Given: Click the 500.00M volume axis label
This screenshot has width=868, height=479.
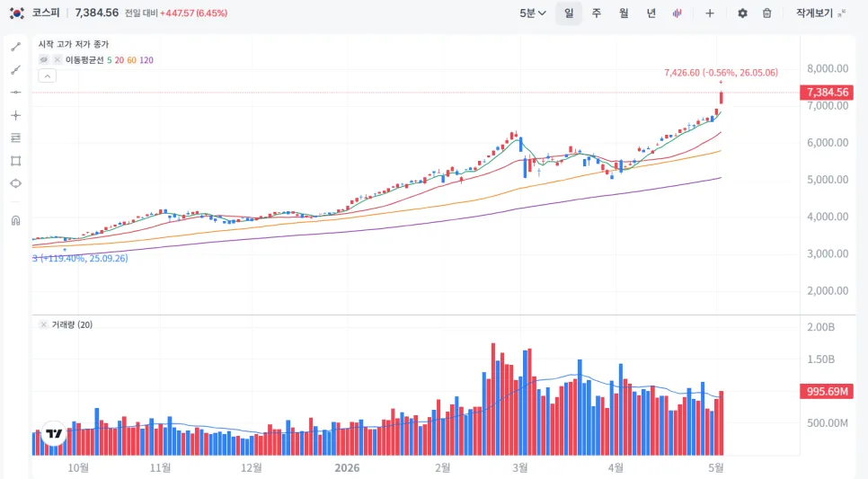Looking at the screenshot, I should [x=828, y=423].
